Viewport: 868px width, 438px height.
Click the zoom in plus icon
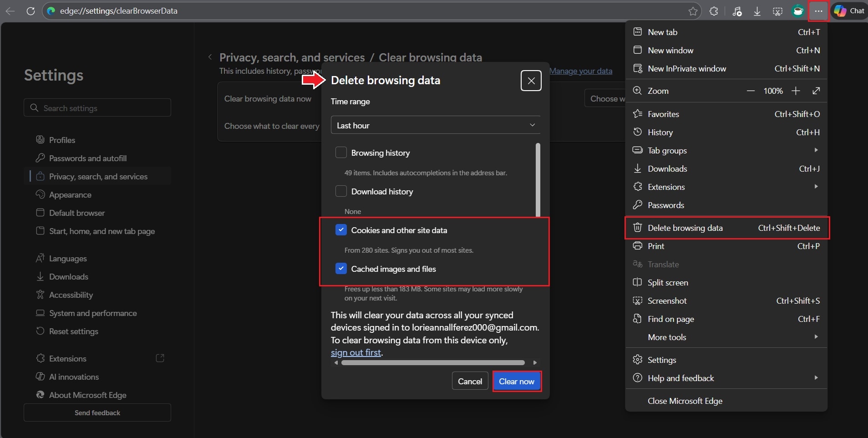(796, 91)
